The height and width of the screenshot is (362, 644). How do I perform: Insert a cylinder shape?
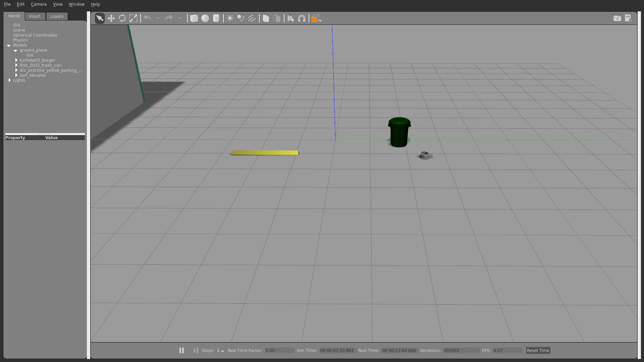[216, 18]
